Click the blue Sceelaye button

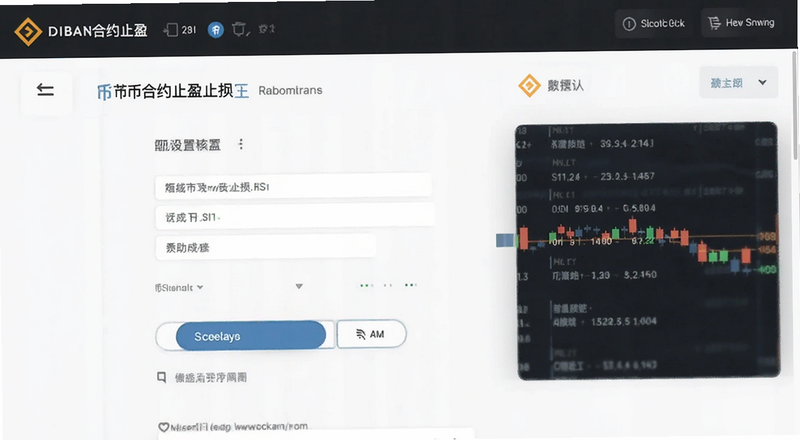tap(251, 336)
